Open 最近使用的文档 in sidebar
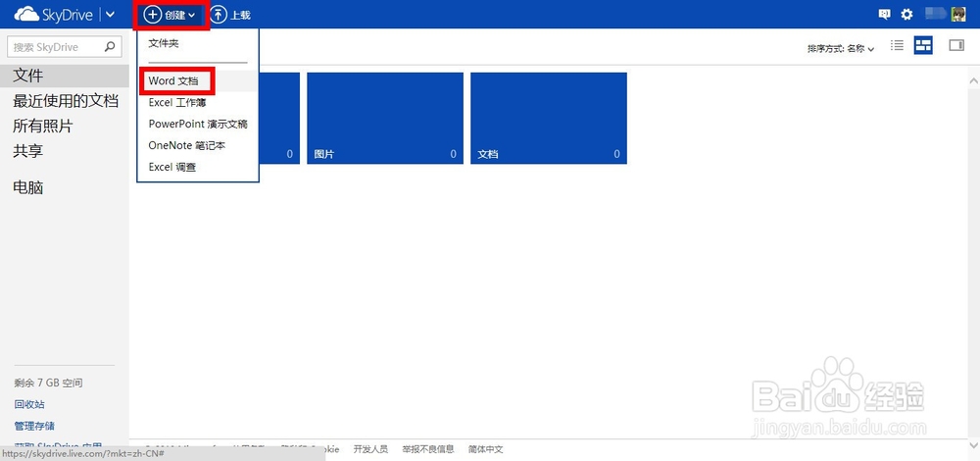This screenshot has height=461, width=980. click(x=65, y=101)
